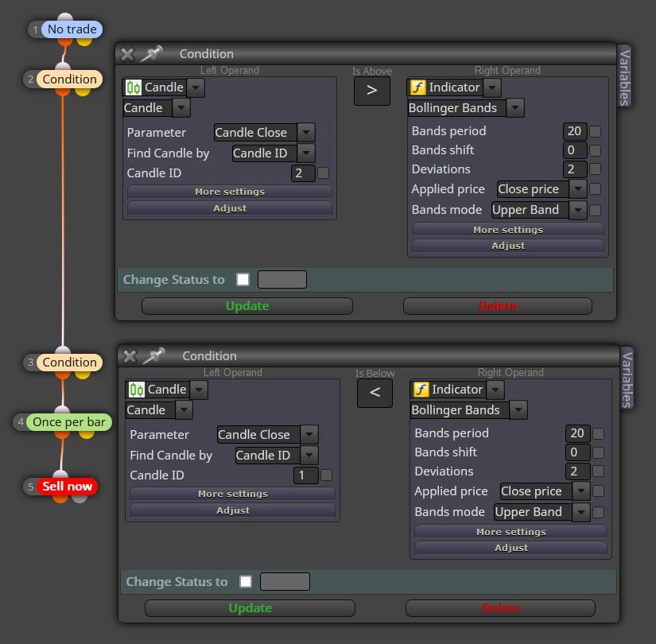This screenshot has width=656, height=644.
Task: Click yellow connector under Condition block 2
Action: tap(83, 91)
